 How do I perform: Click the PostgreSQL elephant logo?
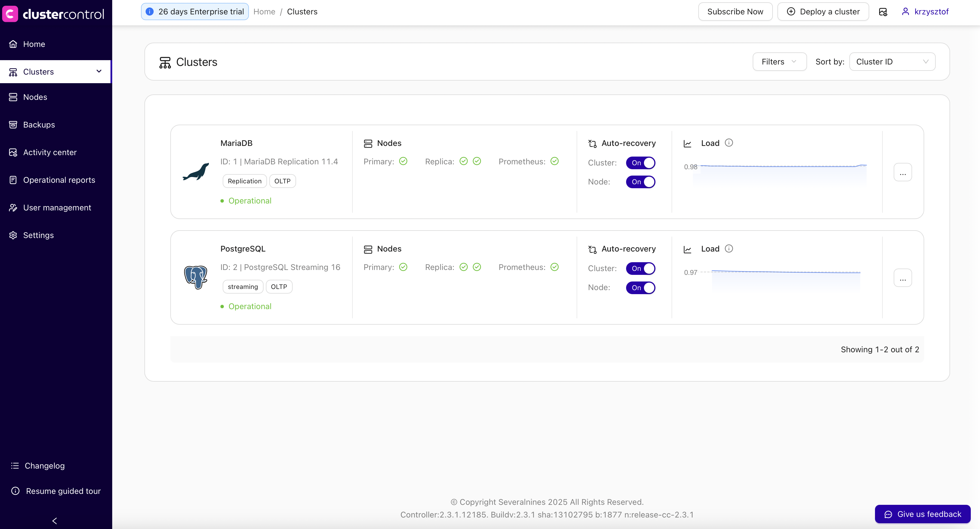pyautogui.click(x=196, y=277)
